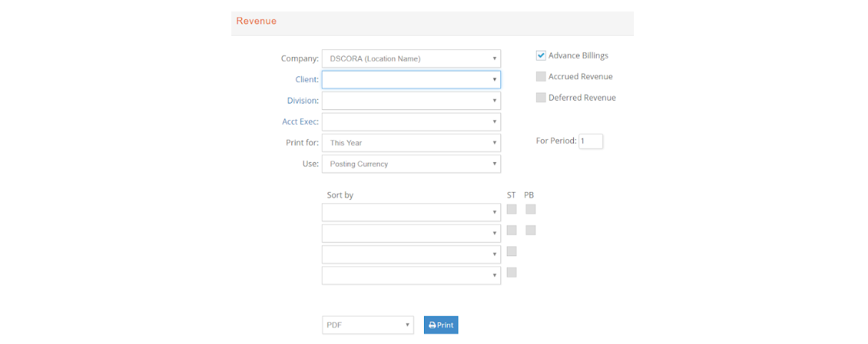868x344 pixels.
Task: Tick the PB checkbox on first sort row
Action: click(x=530, y=209)
